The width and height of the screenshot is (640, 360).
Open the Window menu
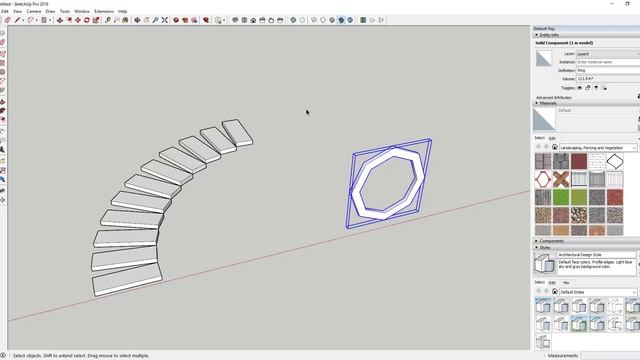tap(82, 11)
